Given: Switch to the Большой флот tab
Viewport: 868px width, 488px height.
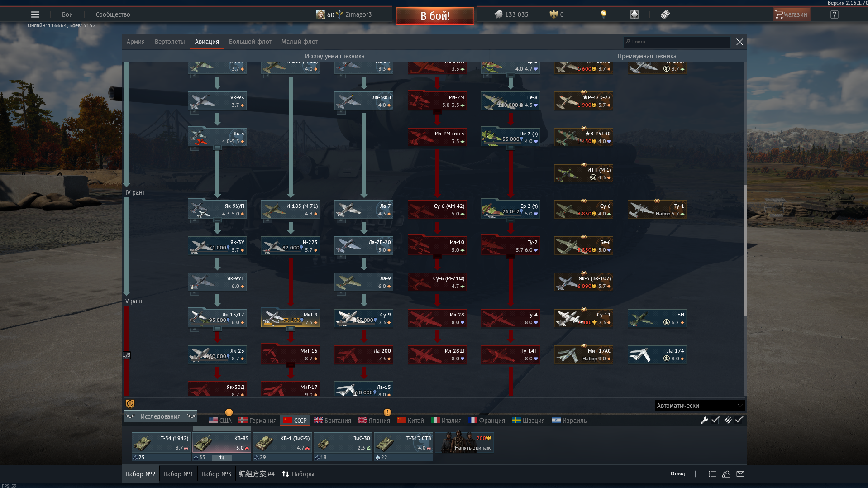Looking at the screenshot, I should pos(250,42).
